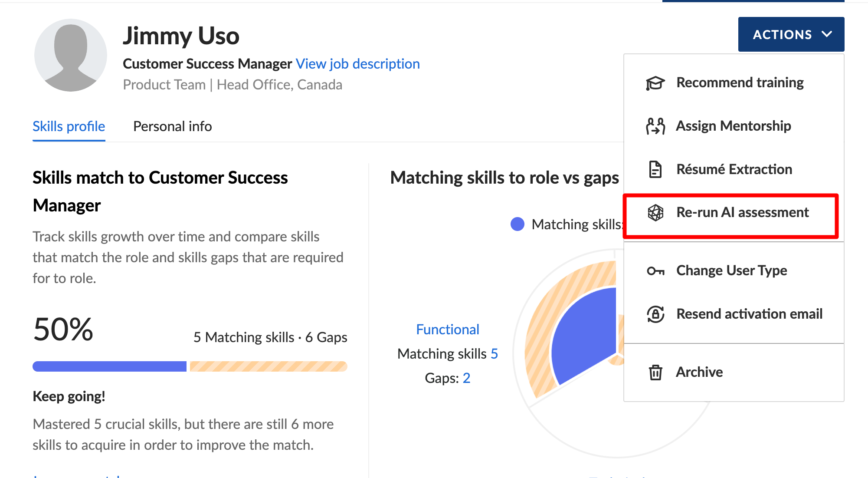Click the Résumé Extraction document icon
Viewport: 868px width, 478px height.
(655, 169)
